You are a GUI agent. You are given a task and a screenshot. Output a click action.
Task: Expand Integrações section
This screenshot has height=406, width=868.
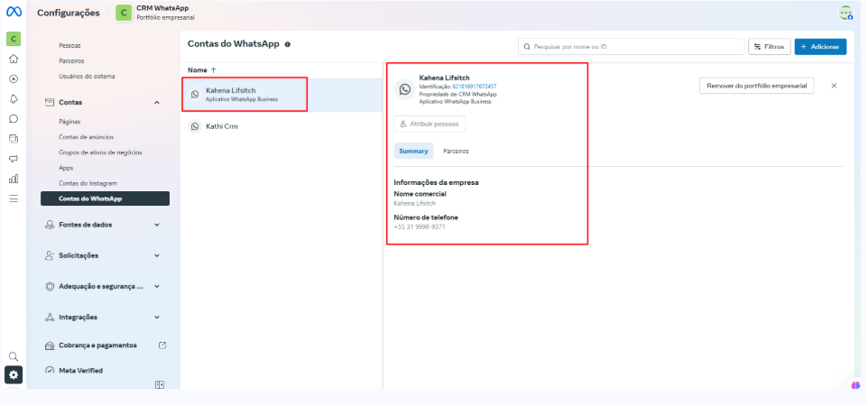pyautogui.click(x=157, y=318)
